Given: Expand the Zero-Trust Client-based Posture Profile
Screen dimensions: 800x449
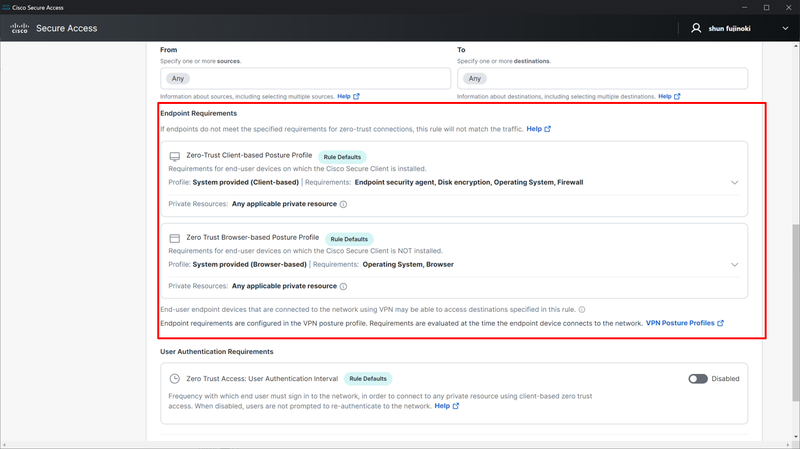Looking at the screenshot, I should point(734,182).
